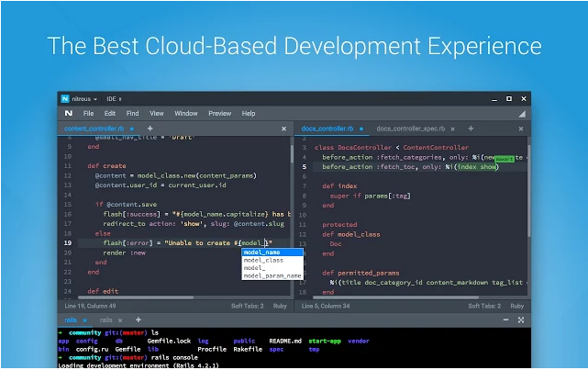Add new tab in left editor pane
Image resolution: width=588 pixels, height=370 pixels.
point(150,129)
